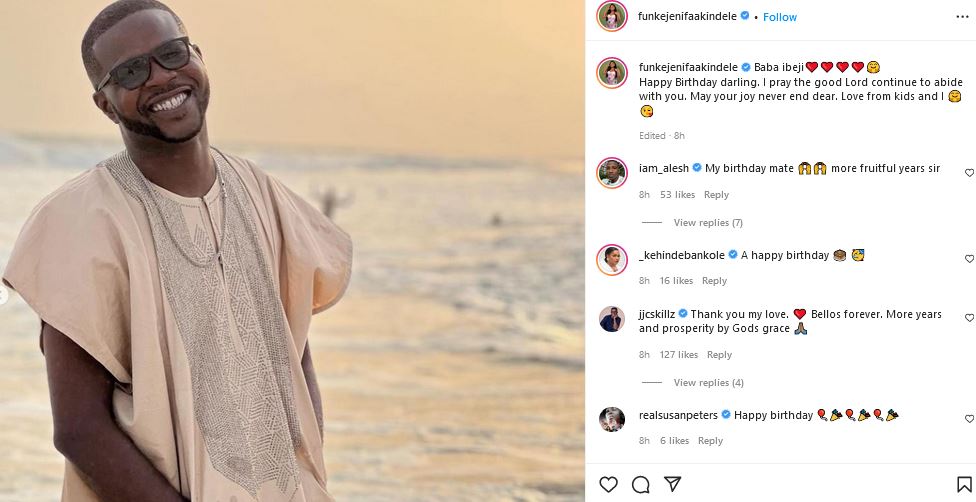Viewport: 976px width, 502px height.
Task: Follow funkejenifaakindele
Action: coord(780,17)
